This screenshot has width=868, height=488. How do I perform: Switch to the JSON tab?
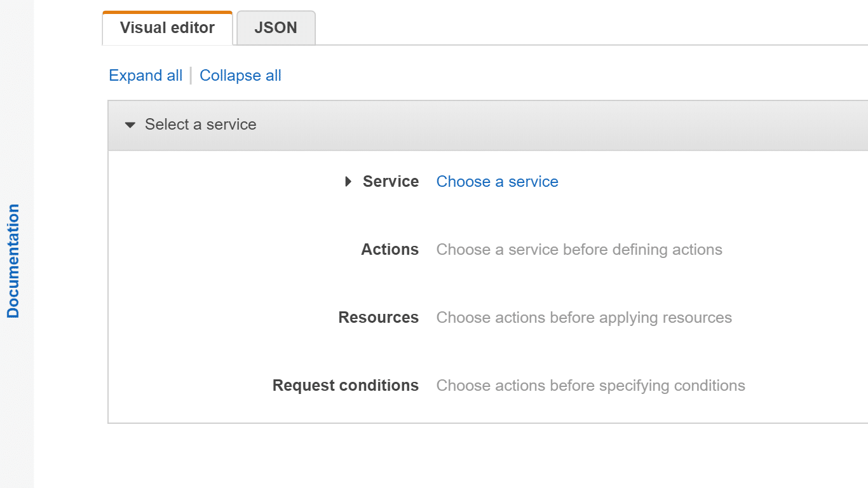(276, 28)
